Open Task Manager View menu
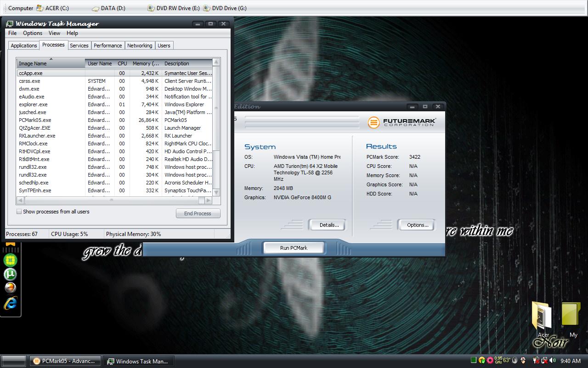Viewport: 588px width, 368px height. click(54, 33)
